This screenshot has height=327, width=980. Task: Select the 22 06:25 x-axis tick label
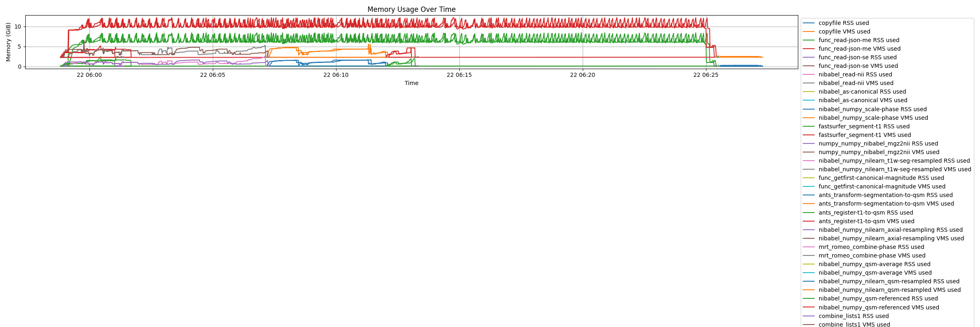(706, 75)
